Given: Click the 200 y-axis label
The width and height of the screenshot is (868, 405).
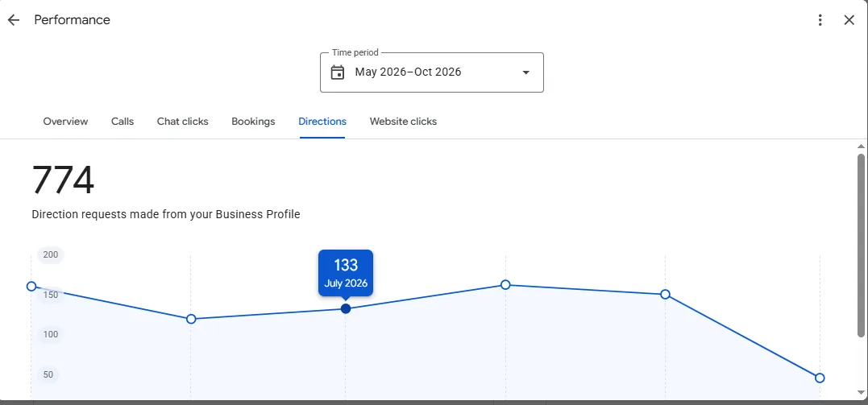Looking at the screenshot, I should 51,254.
